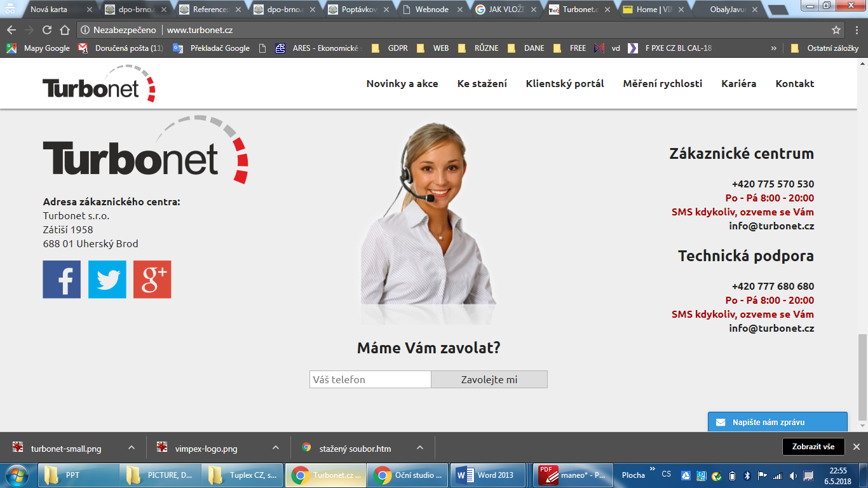The width and height of the screenshot is (868, 488).
Task: Click technical support info@turbonet.cz email
Action: 771,329
